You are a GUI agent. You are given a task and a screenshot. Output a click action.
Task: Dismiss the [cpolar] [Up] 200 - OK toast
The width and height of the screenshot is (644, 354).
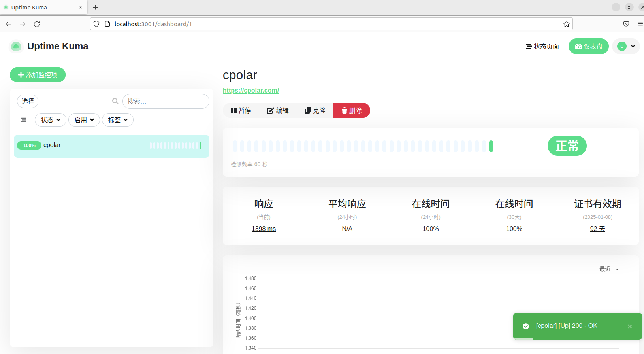pyautogui.click(x=630, y=326)
